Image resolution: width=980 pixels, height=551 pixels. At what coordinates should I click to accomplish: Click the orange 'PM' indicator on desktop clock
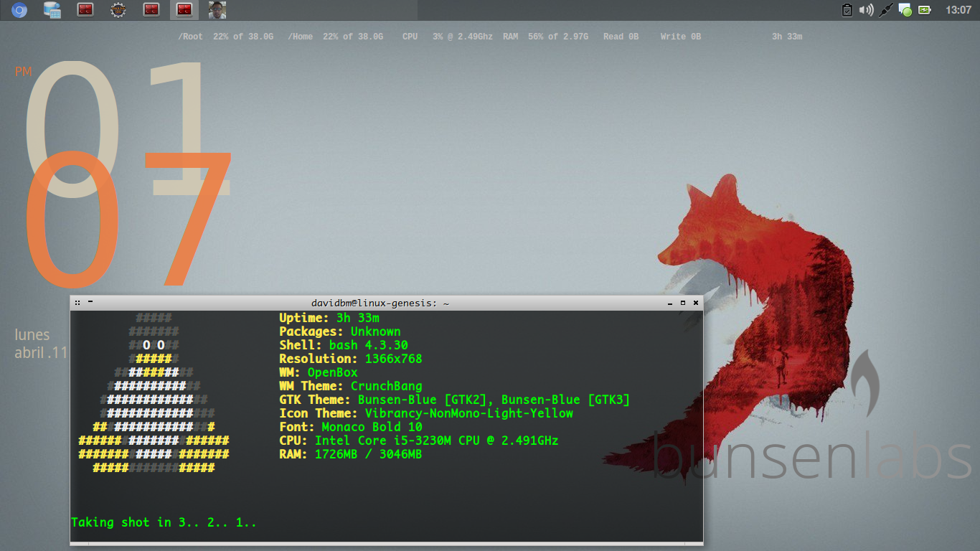click(23, 72)
